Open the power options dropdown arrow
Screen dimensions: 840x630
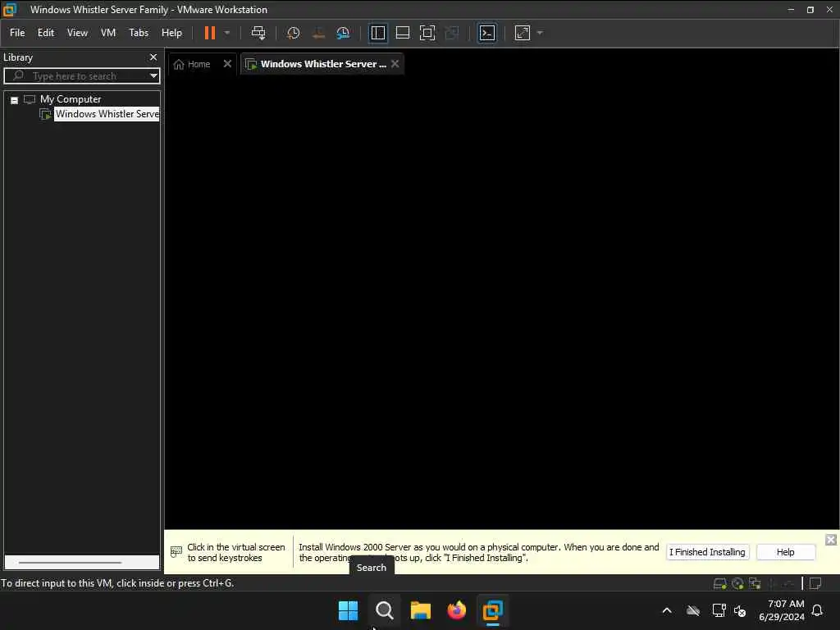(227, 33)
